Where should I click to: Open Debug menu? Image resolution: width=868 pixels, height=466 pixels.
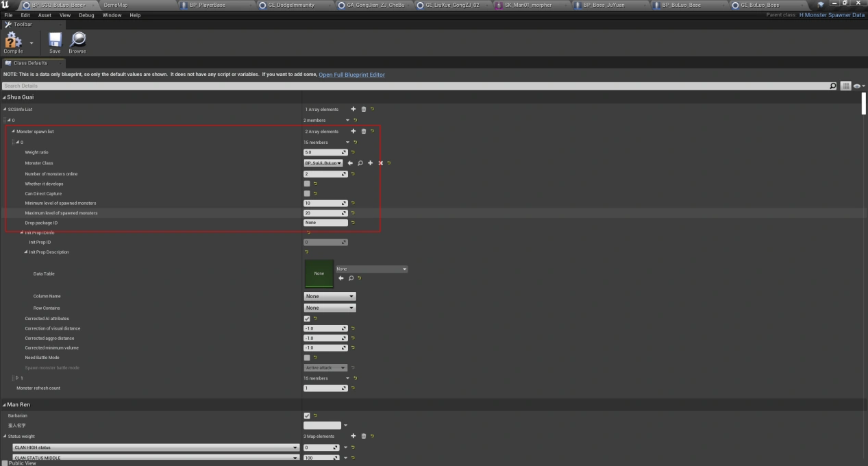point(86,15)
